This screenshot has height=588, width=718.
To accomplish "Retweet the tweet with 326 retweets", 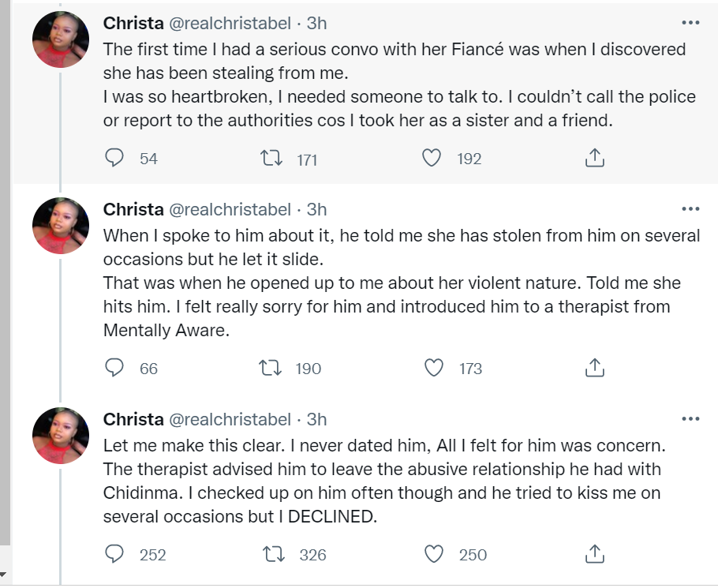I will pos(271,554).
